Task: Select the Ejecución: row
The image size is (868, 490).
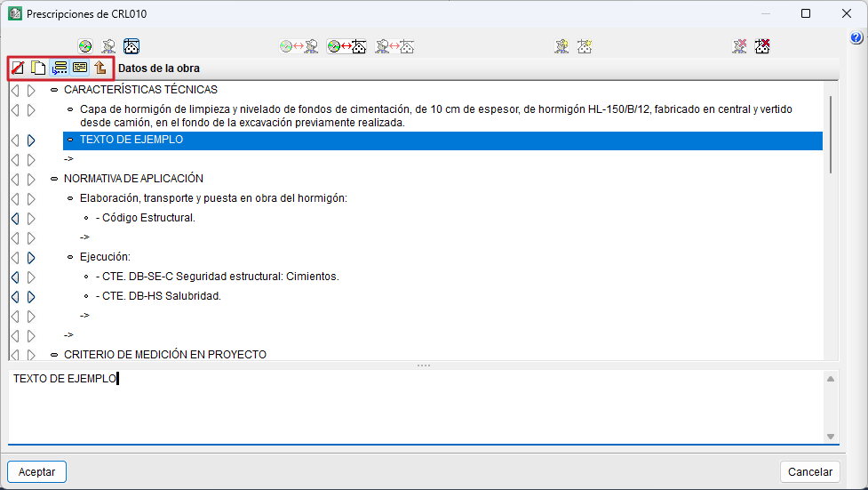Action: pos(105,257)
